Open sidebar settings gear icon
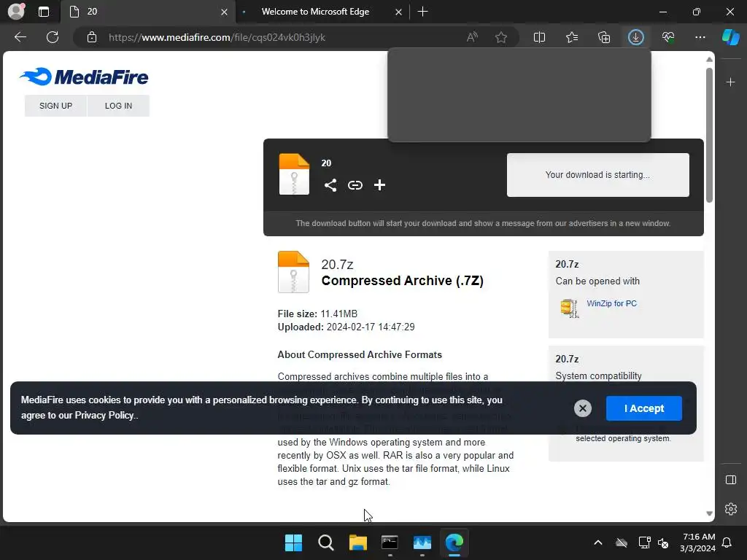Viewport: 747px width, 560px height. (731, 509)
